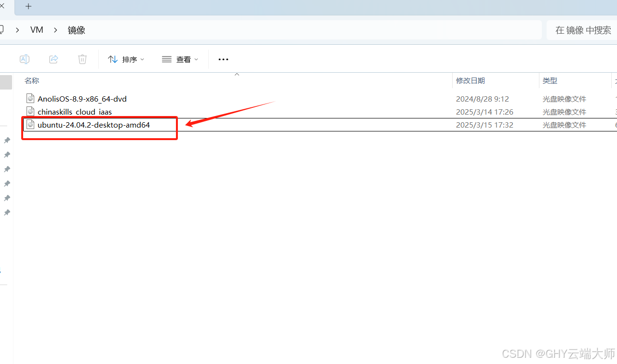Click date 2025/3/14 17:26 cell

point(484,112)
